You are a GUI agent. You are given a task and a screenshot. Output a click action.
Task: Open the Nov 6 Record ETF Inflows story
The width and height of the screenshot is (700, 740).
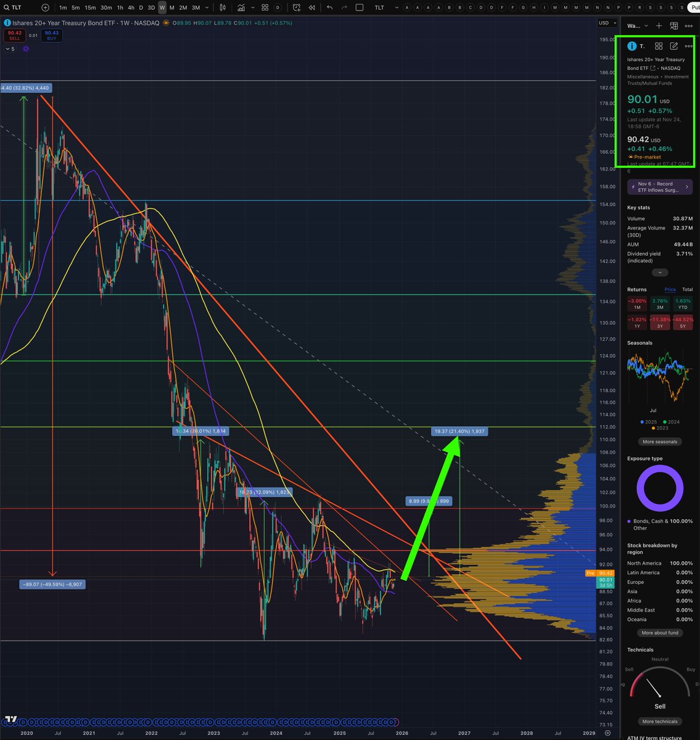(x=660, y=187)
